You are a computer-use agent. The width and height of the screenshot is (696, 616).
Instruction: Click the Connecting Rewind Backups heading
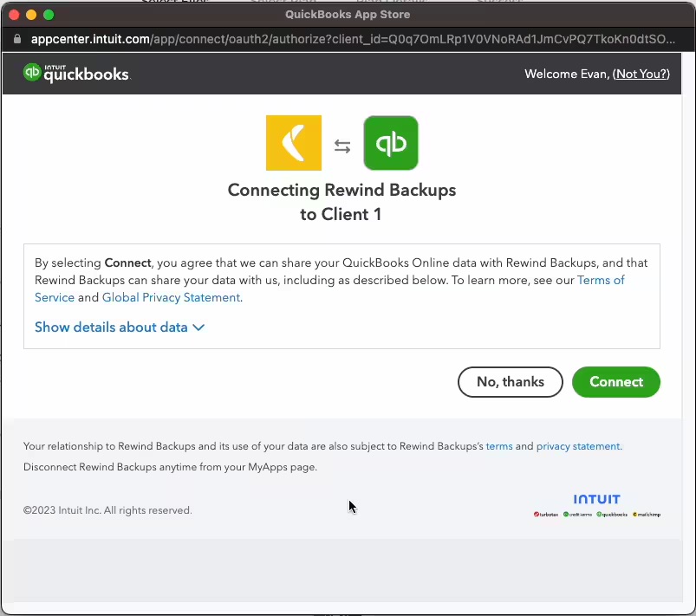[x=341, y=202]
